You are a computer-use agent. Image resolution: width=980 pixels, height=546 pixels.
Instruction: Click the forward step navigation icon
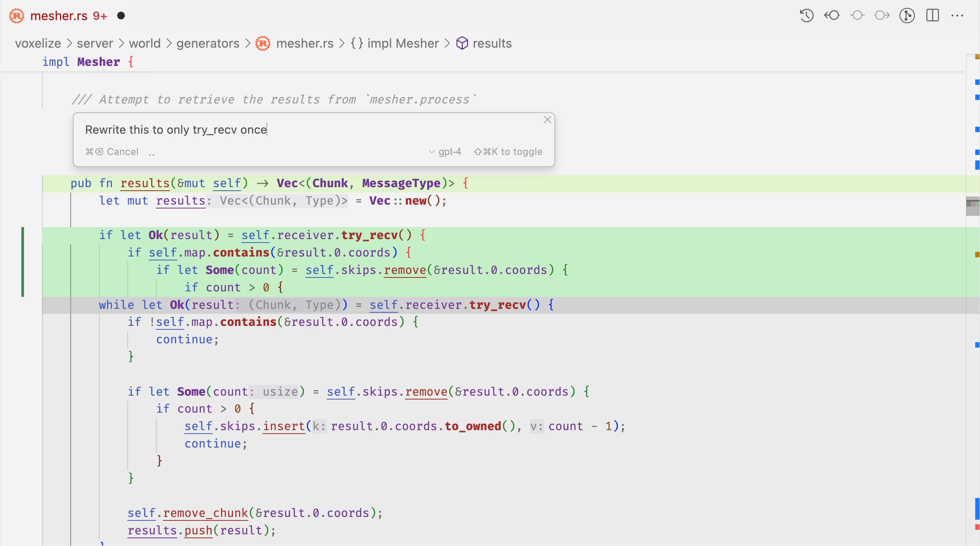pos(881,15)
